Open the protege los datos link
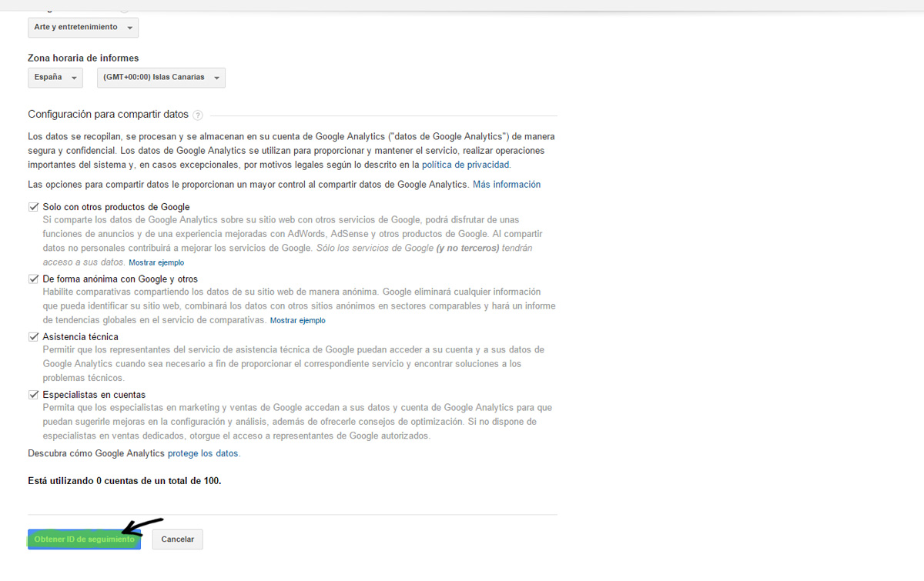This screenshot has height=581, width=924. pos(203,453)
